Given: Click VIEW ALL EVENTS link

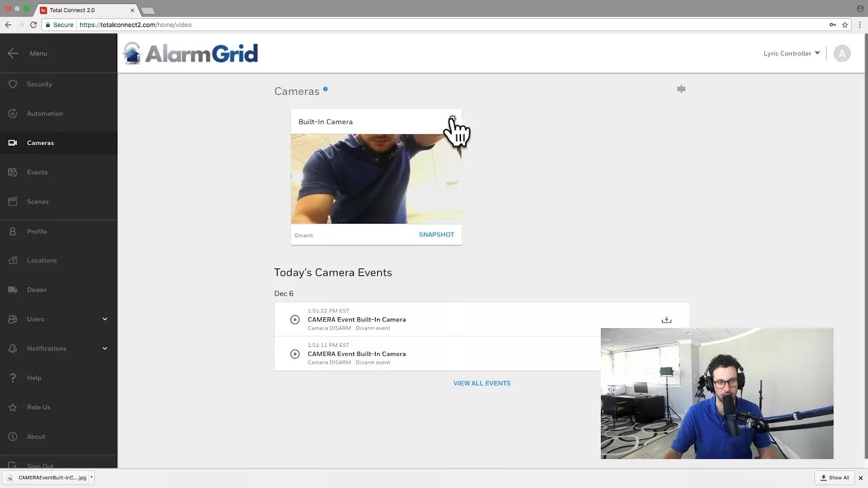Looking at the screenshot, I should [x=482, y=384].
